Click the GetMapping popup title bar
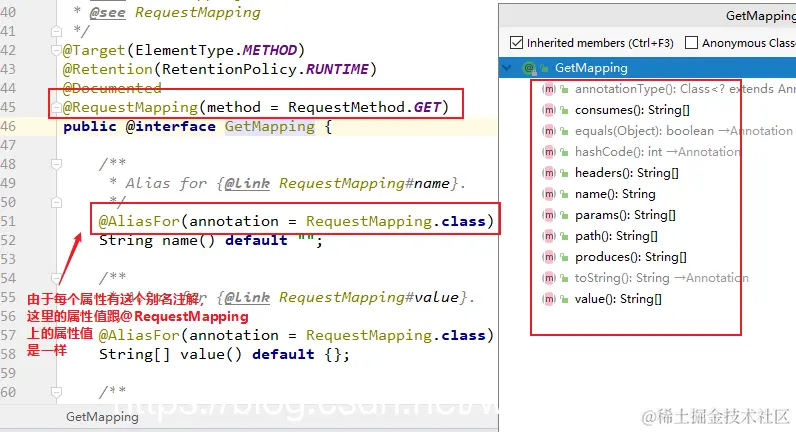Image resolution: width=796 pixels, height=432 pixels. tap(647, 16)
